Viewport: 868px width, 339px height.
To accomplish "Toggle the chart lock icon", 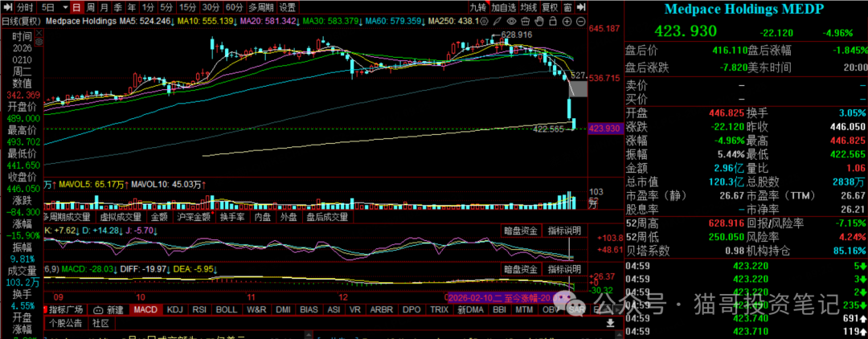I will tap(554, 21).
